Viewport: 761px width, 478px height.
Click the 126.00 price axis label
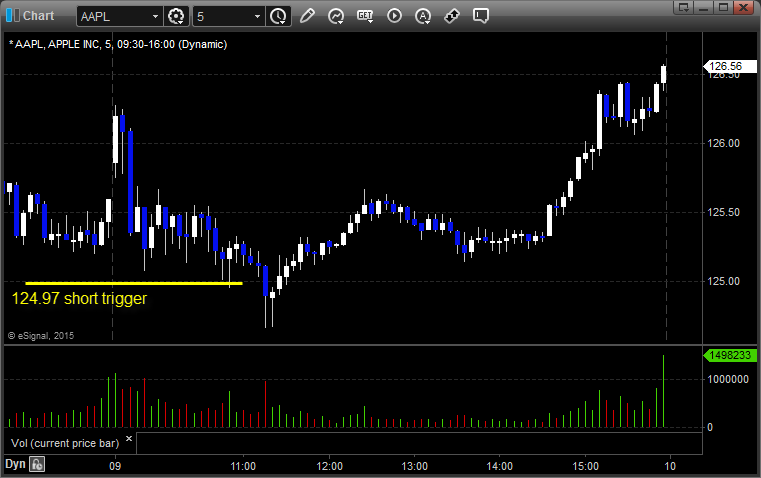[x=724, y=143]
